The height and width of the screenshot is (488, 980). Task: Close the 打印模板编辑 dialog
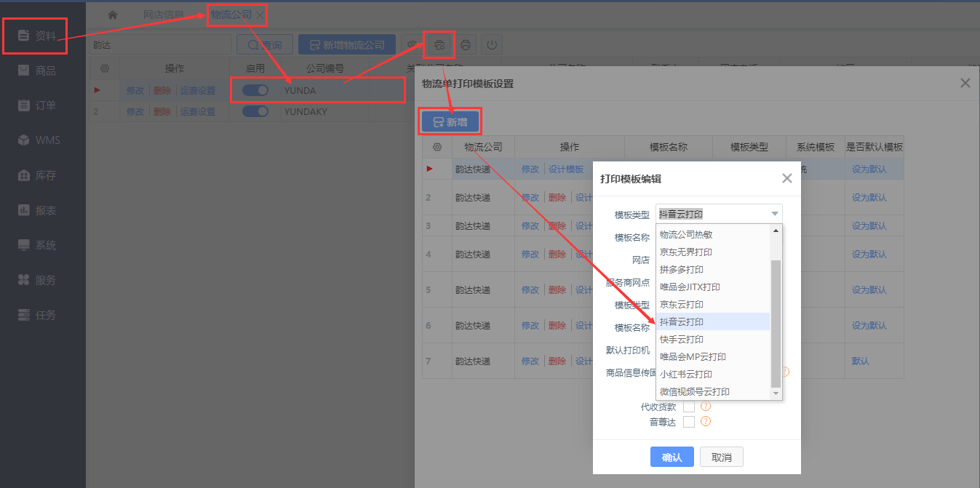(x=786, y=178)
